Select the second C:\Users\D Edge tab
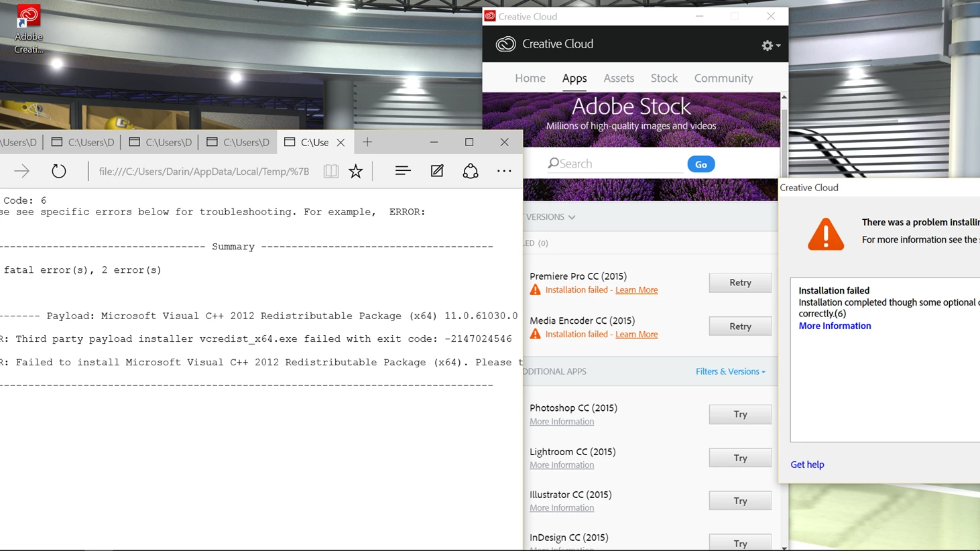The image size is (980, 551). [x=83, y=142]
